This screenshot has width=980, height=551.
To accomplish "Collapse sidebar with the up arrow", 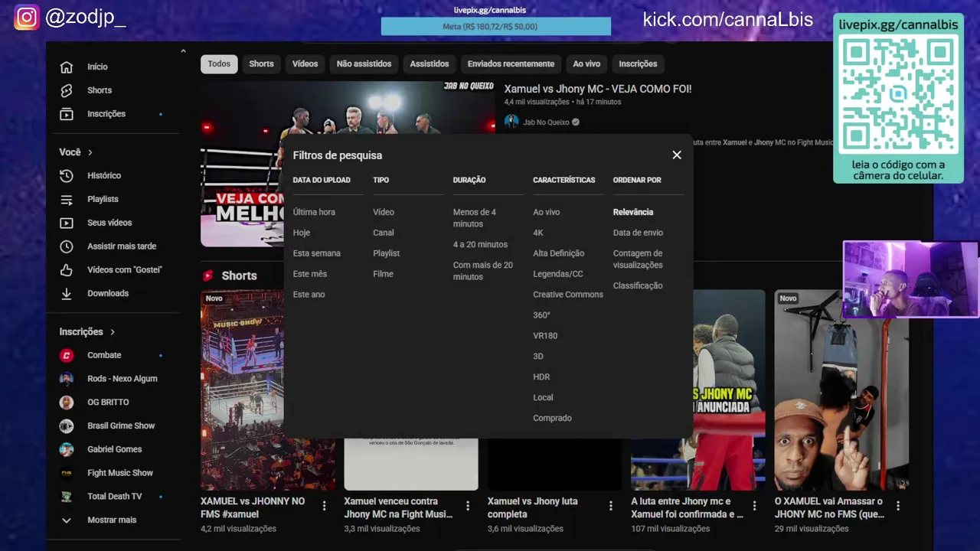I will [x=183, y=51].
